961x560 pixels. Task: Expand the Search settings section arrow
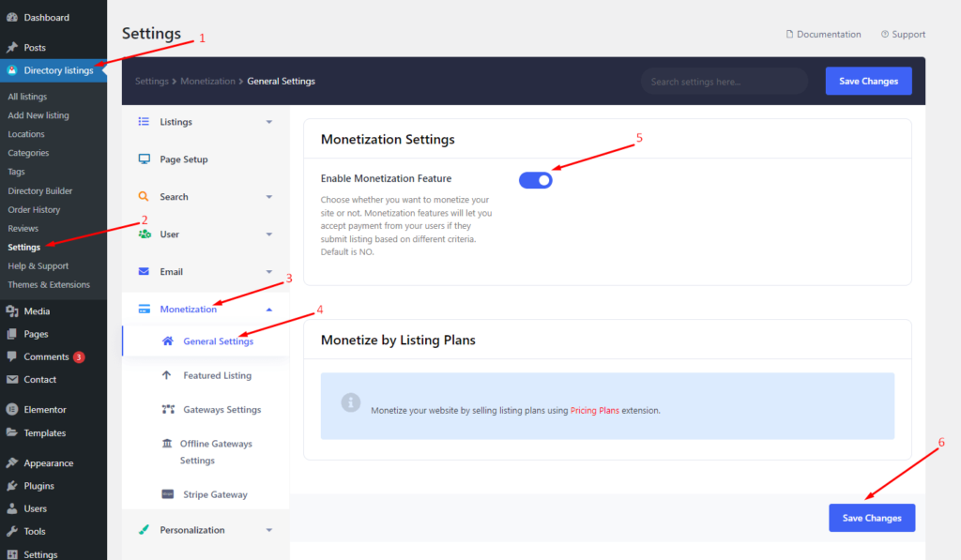[x=269, y=197]
